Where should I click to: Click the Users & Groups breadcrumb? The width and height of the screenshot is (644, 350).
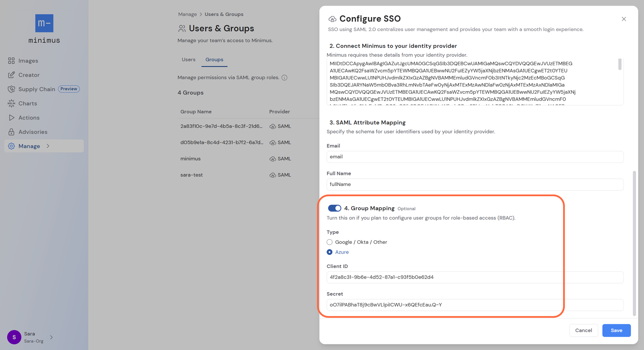pyautogui.click(x=224, y=14)
